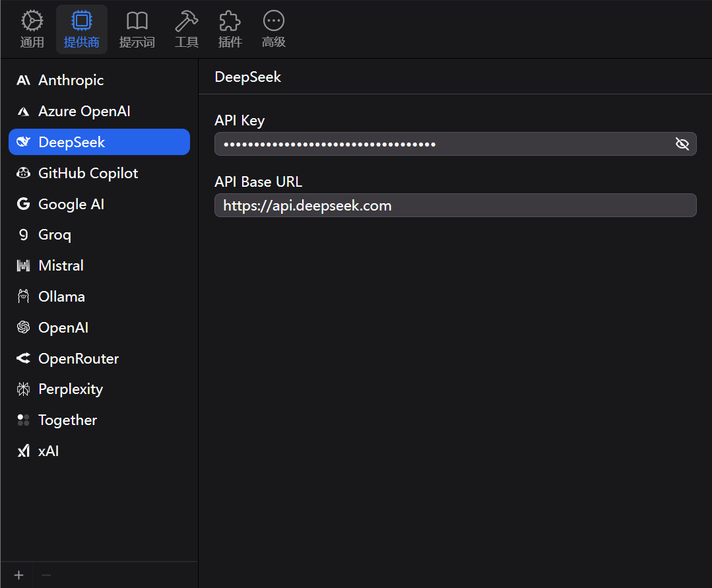Open the 通用 general settings tab

tap(32, 30)
